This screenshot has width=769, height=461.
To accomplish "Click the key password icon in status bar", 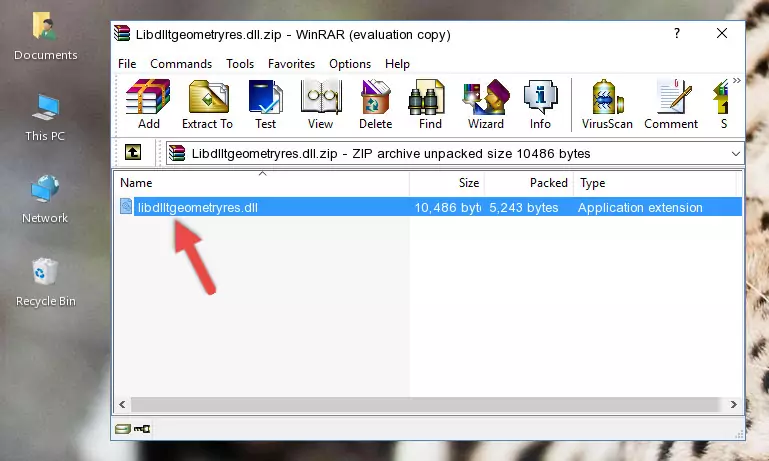I will 142,429.
